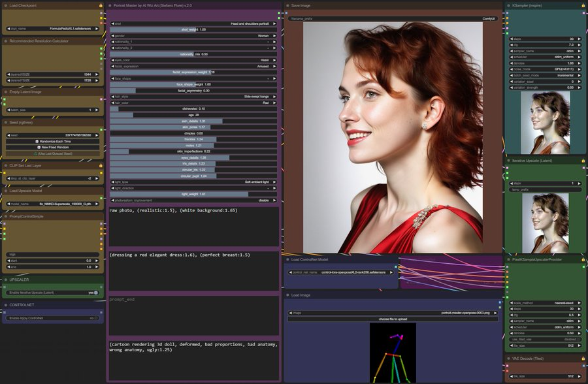Click the empty prompt_end text box
Image resolution: width=588 pixels, height=384 pixels.
pos(194,315)
